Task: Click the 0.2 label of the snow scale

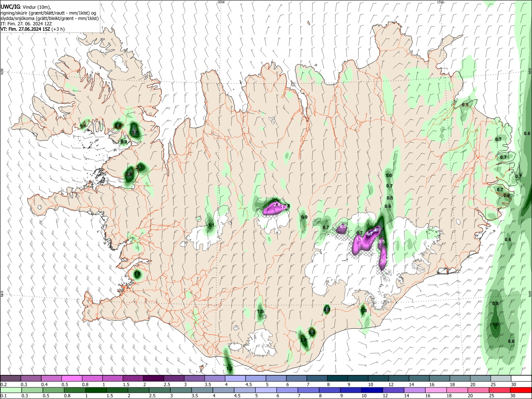Action: [4, 384]
